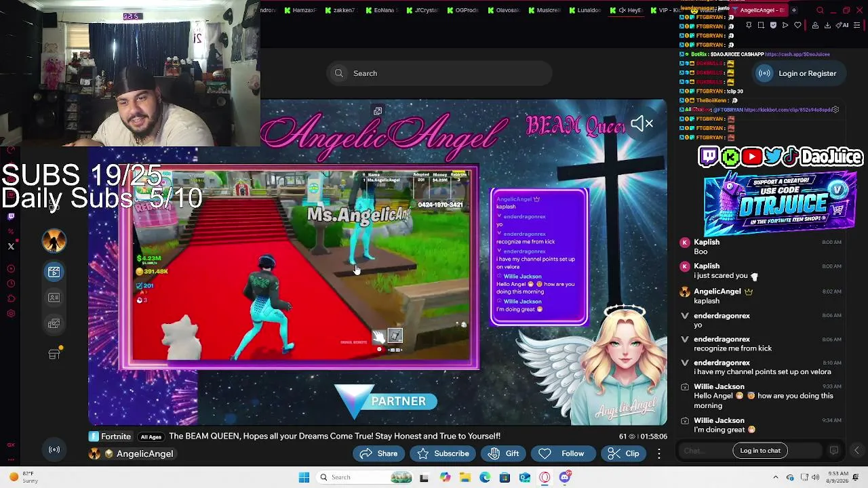The width and height of the screenshot is (868, 488).
Task: Open the AngelicAngel channel name below the stream
Action: 144,454
